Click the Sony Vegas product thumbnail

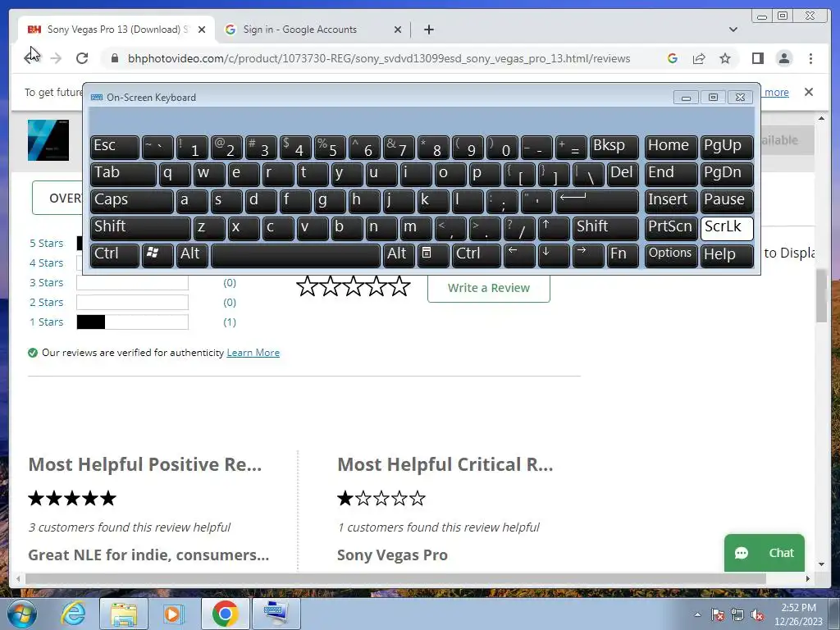tap(48, 140)
